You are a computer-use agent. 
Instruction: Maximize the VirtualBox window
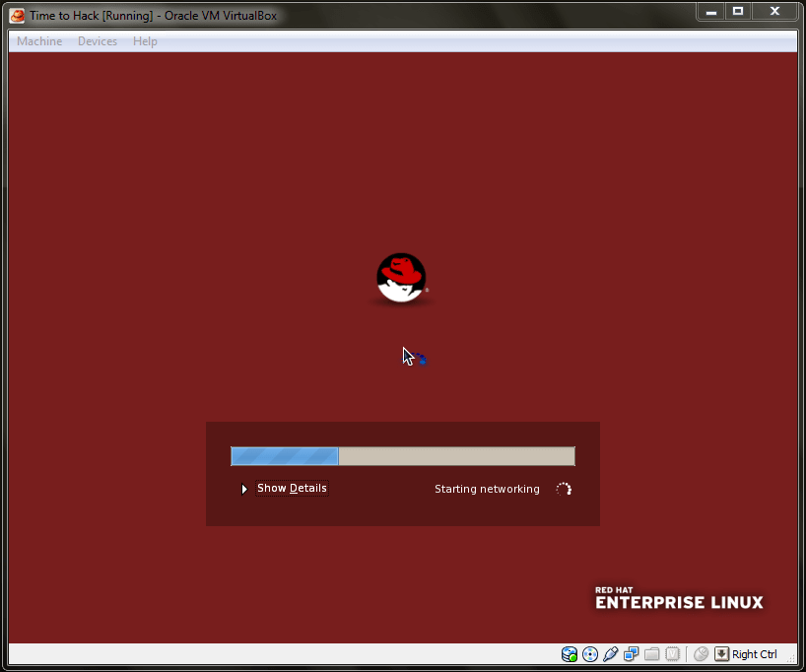pos(738,12)
